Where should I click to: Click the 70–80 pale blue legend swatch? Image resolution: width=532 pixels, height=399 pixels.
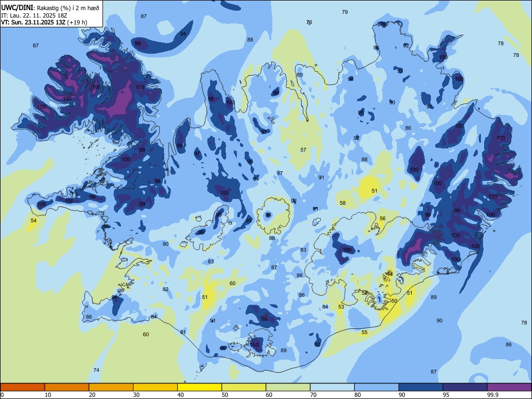coord(332,387)
